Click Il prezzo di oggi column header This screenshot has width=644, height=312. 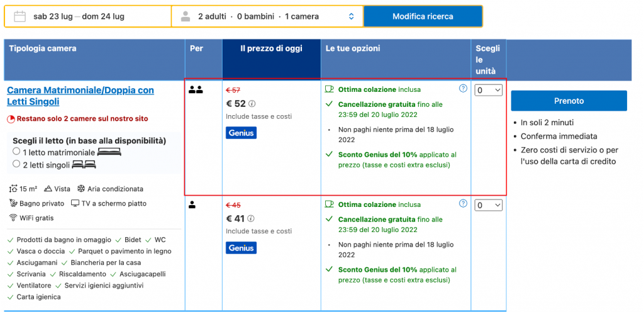coord(270,48)
